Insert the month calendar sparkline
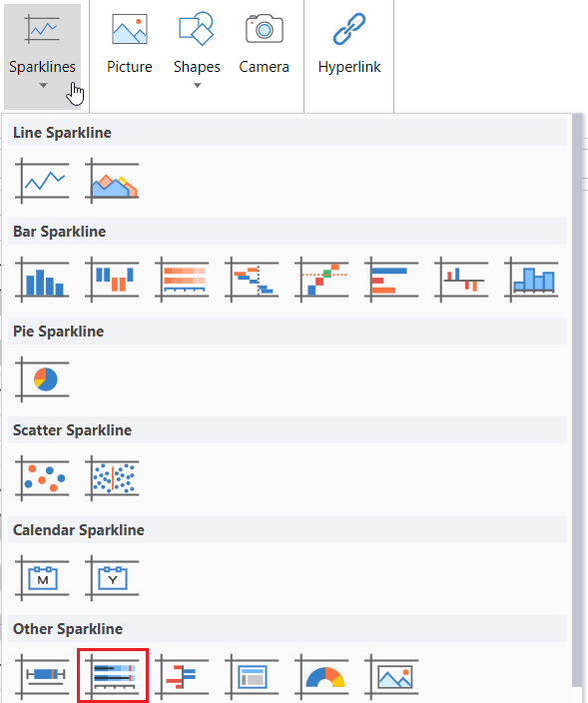 click(42, 578)
